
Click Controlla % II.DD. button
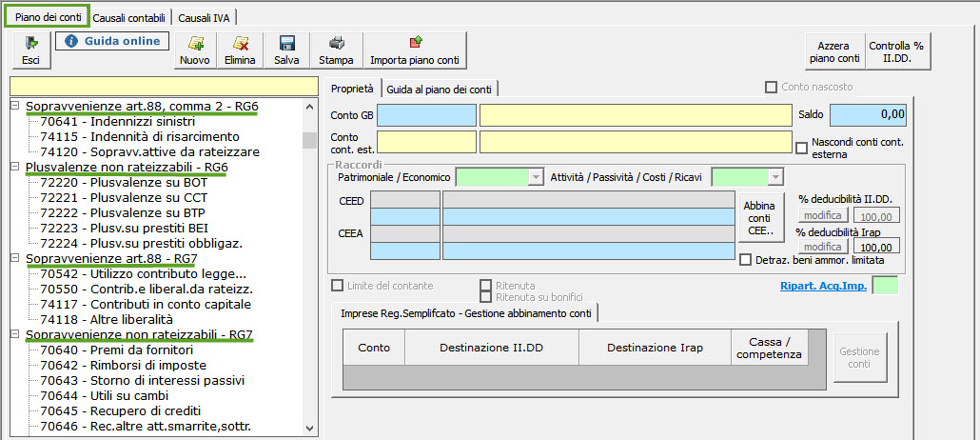click(x=898, y=50)
